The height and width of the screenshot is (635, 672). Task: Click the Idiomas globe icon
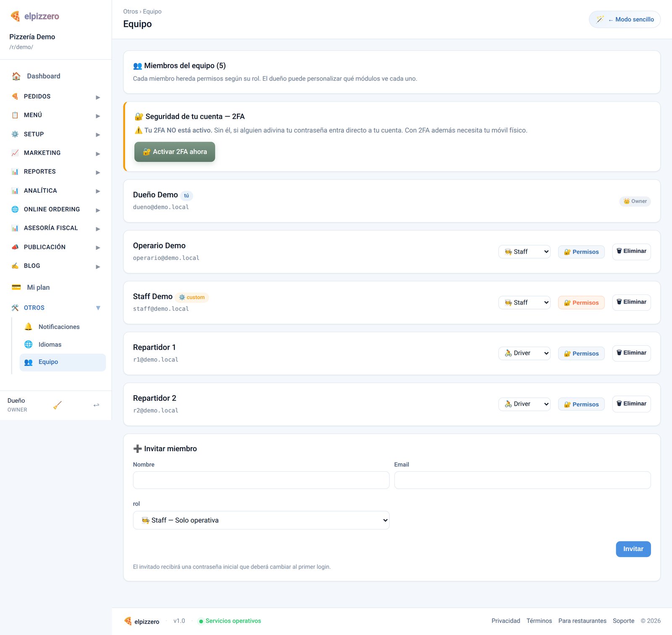[x=29, y=344]
